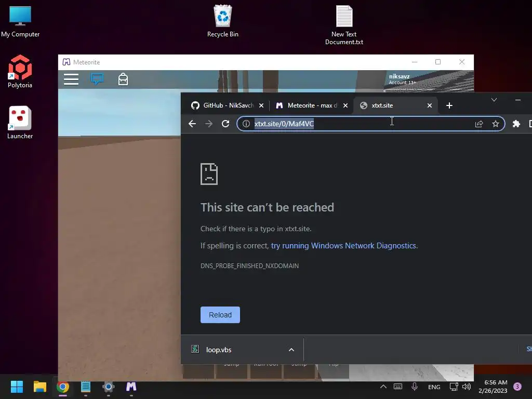Open the Notepad taskbar icon
The height and width of the screenshot is (399, 532).
click(86, 387)
